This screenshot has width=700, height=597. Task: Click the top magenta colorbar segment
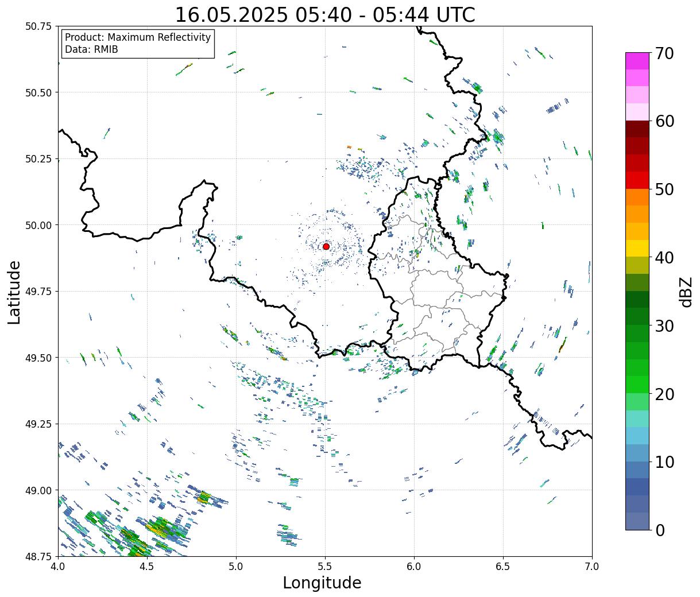tap(637, 61)
